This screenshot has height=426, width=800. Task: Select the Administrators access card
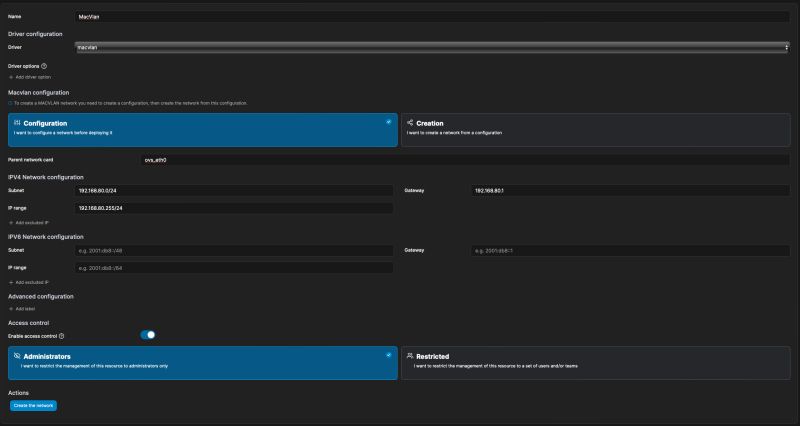pyautogui.click(x=203, y=363)
